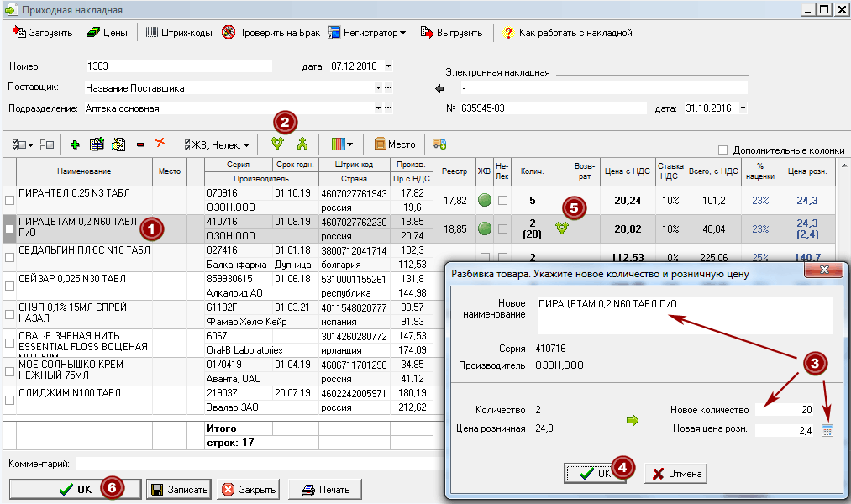851x504 pixels.
Task: Click the Новая цена розн. field
Action: (785, 430)
